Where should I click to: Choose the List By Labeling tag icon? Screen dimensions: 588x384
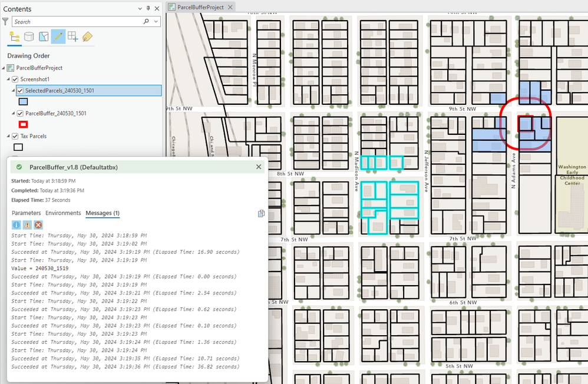point(87,37)
